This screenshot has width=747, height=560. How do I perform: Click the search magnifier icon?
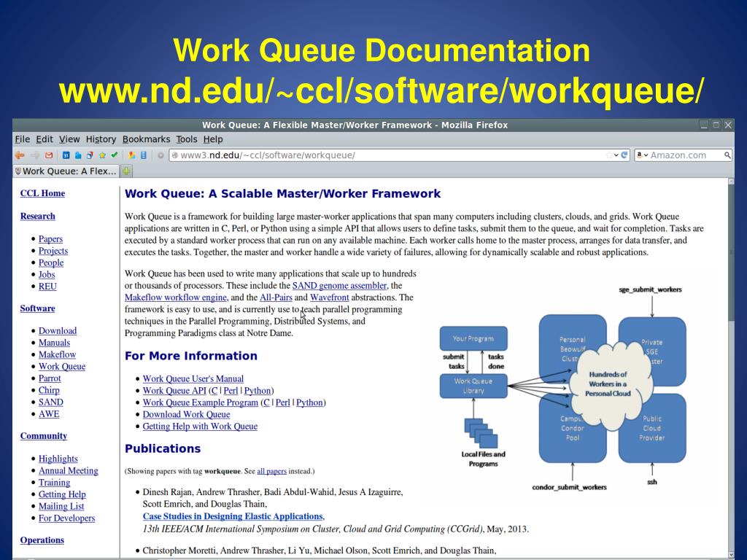pos(727,155)
